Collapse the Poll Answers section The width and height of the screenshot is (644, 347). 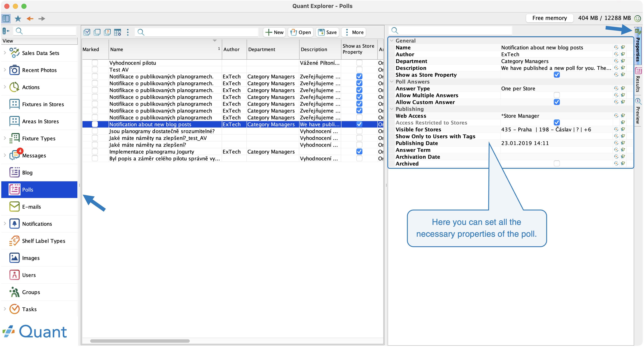point(392,81)
